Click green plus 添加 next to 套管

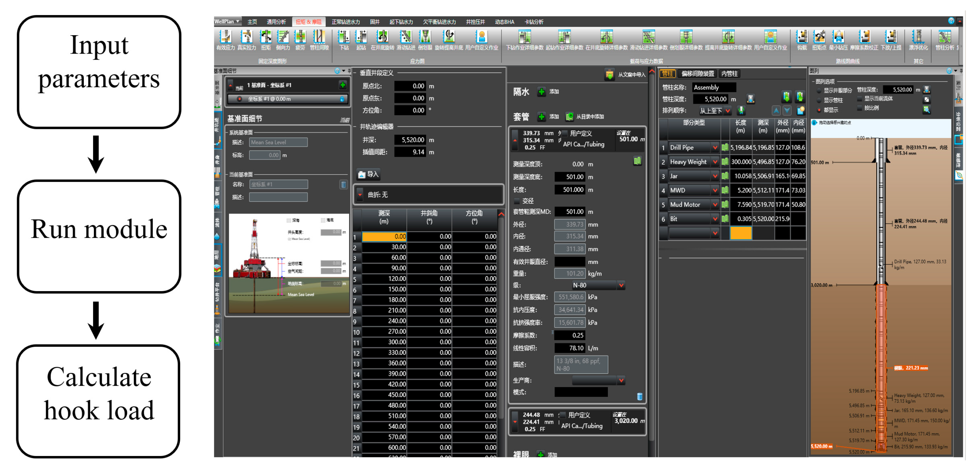(x=541, y=117)
